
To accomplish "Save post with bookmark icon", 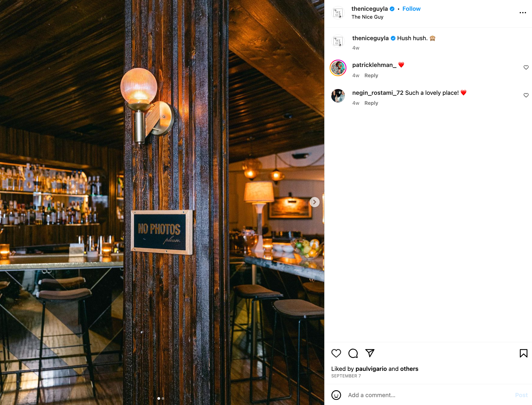I will pos(523,353).
